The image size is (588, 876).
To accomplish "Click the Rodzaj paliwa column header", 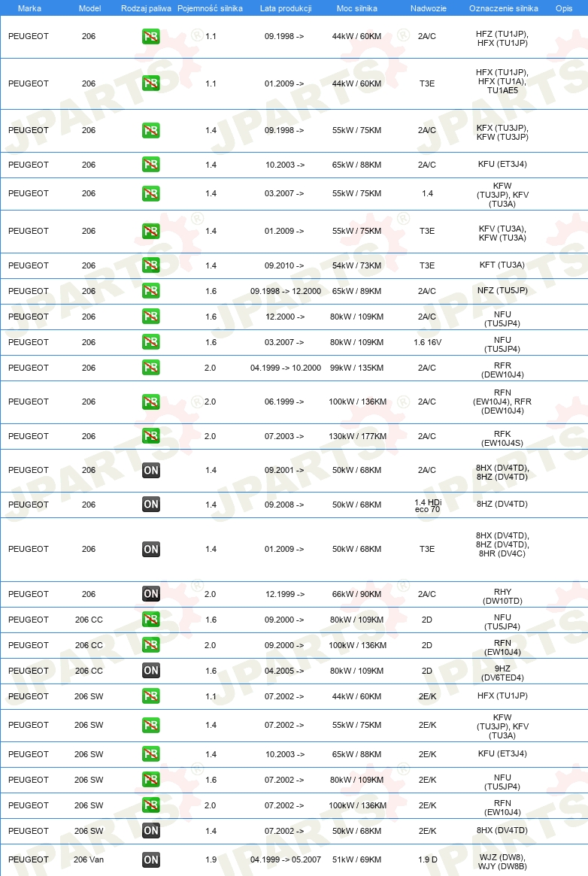I will (x=147, y=8).
